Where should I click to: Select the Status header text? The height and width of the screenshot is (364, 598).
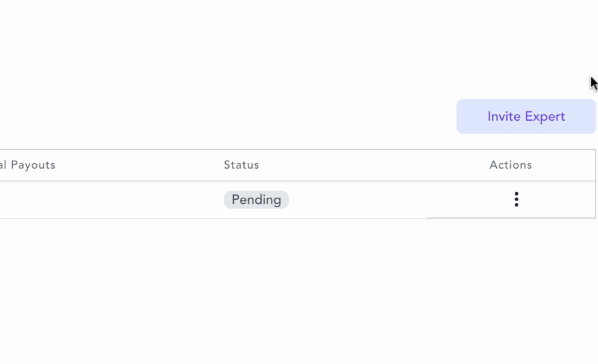[x=241, y=165]
